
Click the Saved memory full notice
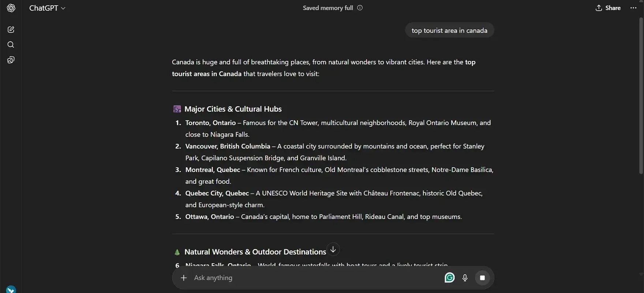click(328, 8)
